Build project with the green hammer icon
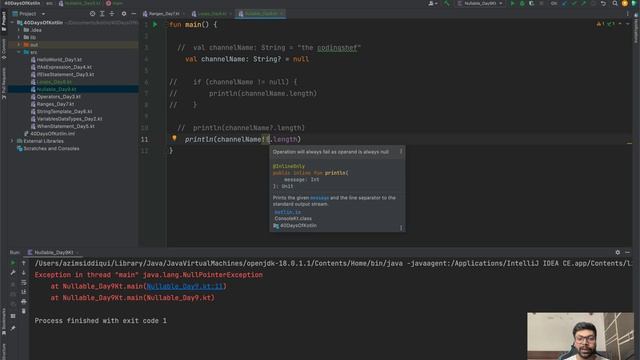The width and height of the screenshot is (640, 360). click(447, 3)
